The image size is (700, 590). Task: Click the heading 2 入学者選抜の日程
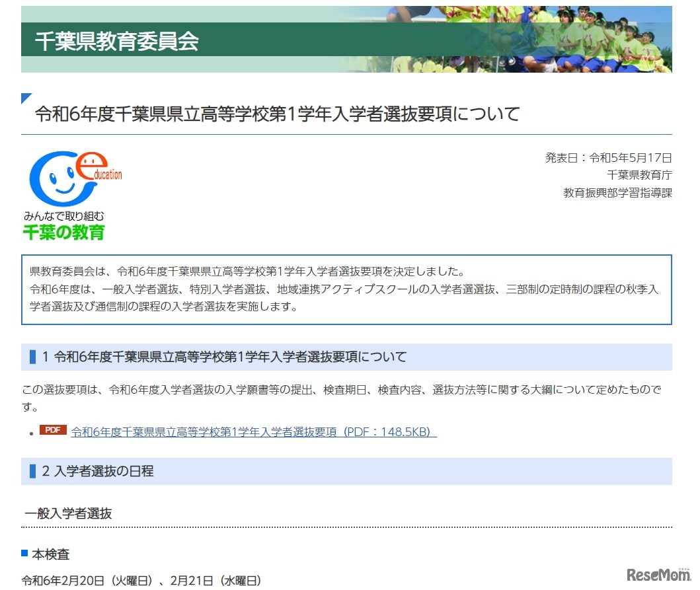point(346,471)
